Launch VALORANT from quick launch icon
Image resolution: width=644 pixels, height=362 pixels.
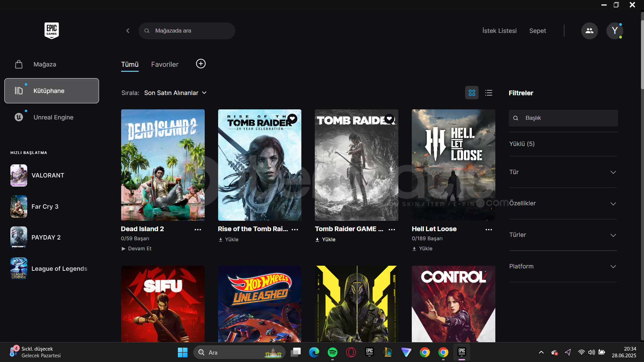[x=19, y=175]
